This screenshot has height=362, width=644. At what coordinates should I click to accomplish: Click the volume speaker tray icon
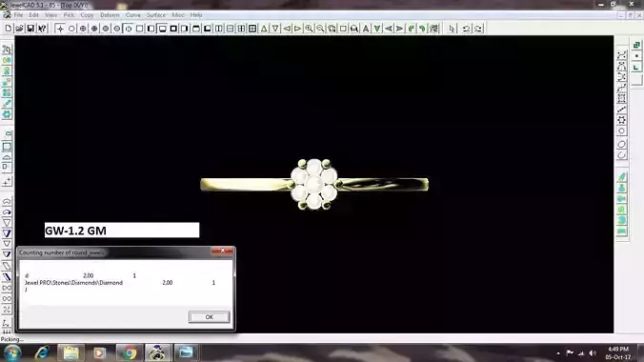pos(593,353)
